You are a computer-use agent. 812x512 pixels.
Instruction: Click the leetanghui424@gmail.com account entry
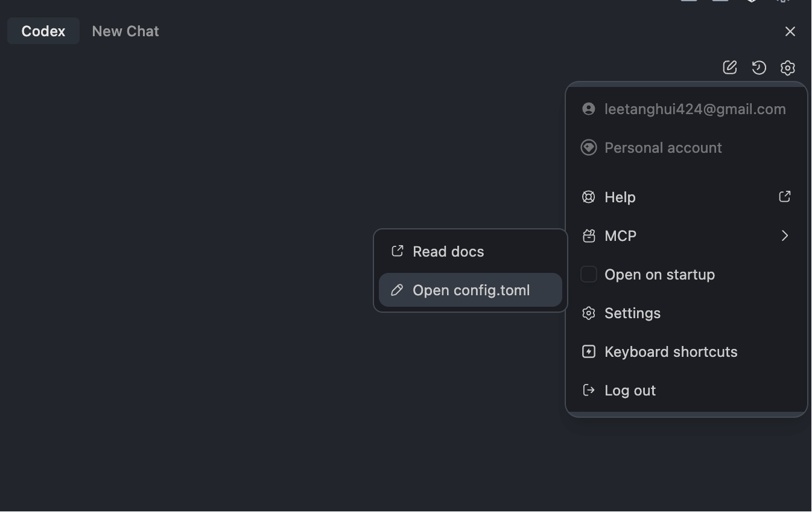coord(695,109)
